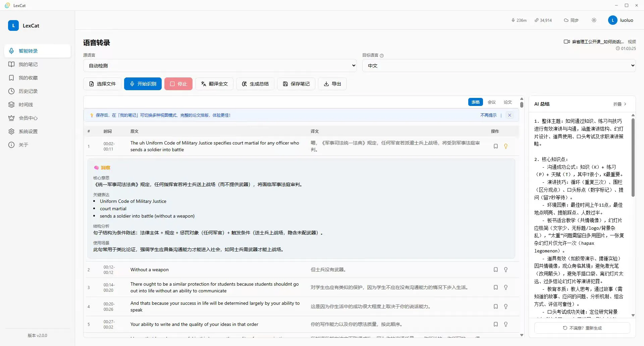Toggle insight lightbulb for row 1
This screenshot has width=644, height=346.
coord(506,146)
